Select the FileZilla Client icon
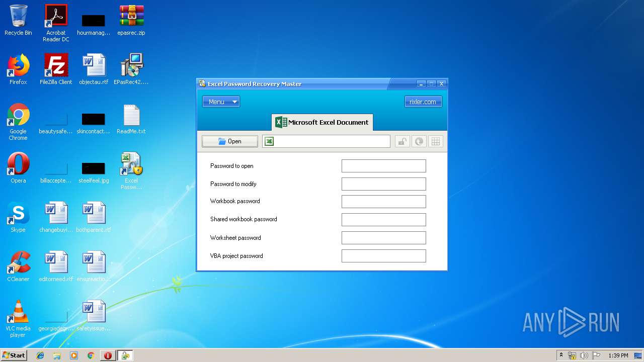The width and height of the screenshot is (644, 362). 56,69
